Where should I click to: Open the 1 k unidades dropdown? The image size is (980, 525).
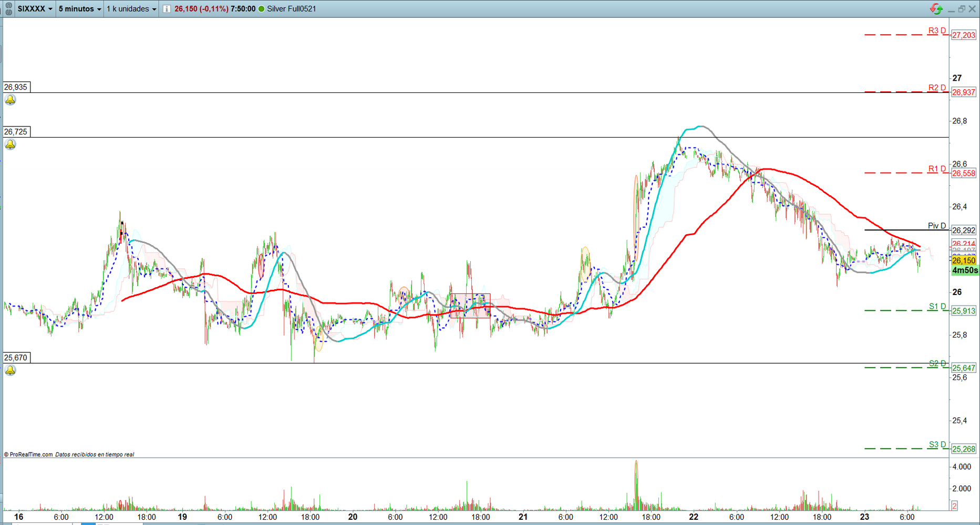pos(131,9)
